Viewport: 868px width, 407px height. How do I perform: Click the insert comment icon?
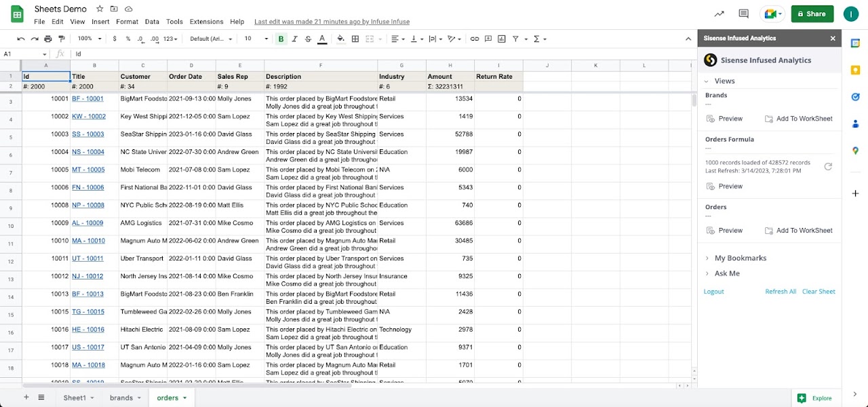488,39
